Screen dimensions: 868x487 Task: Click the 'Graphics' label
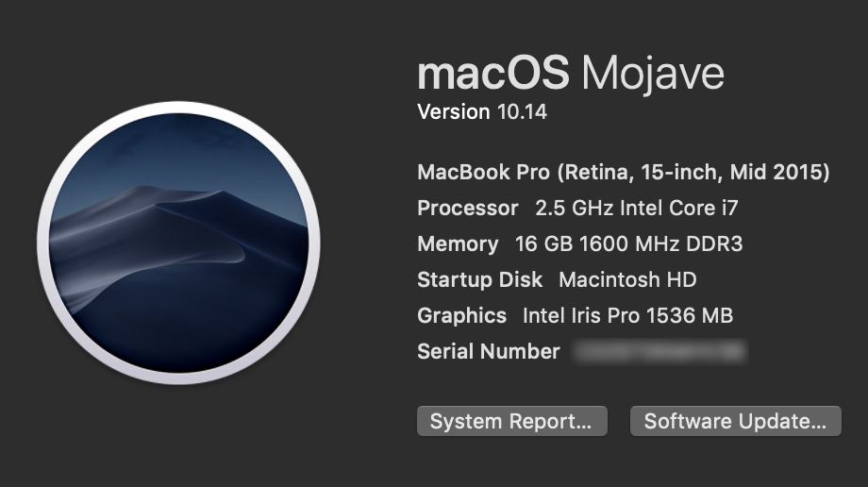coord(461,316)
